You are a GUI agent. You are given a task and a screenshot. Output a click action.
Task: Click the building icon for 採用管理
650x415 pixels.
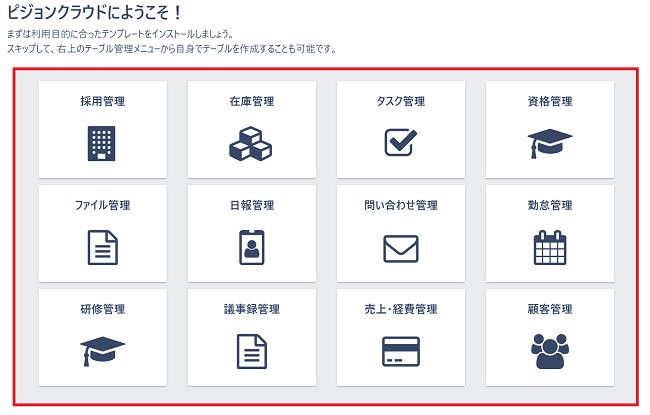[102, 143]
